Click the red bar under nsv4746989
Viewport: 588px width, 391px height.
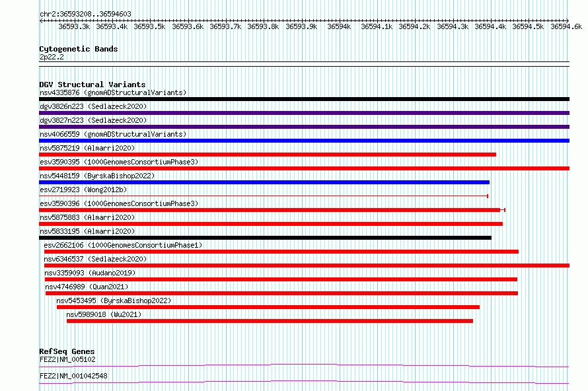point(281,293)
